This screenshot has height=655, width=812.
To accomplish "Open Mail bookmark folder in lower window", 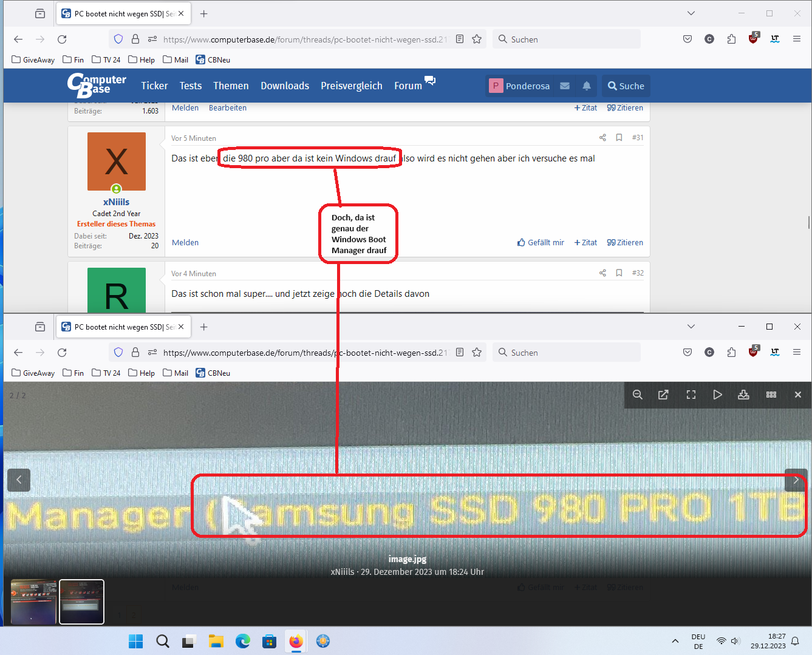I will pos(176,373).
